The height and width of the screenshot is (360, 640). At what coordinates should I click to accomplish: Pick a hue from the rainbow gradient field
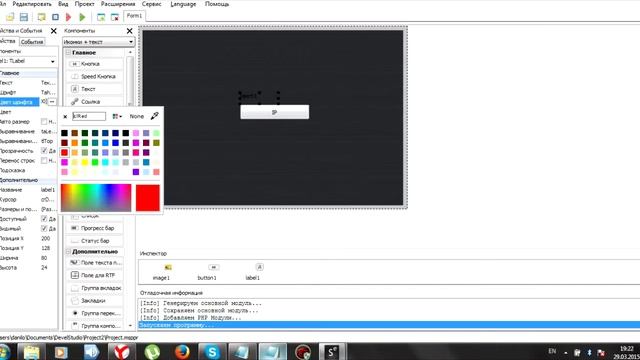click(96, 198)
